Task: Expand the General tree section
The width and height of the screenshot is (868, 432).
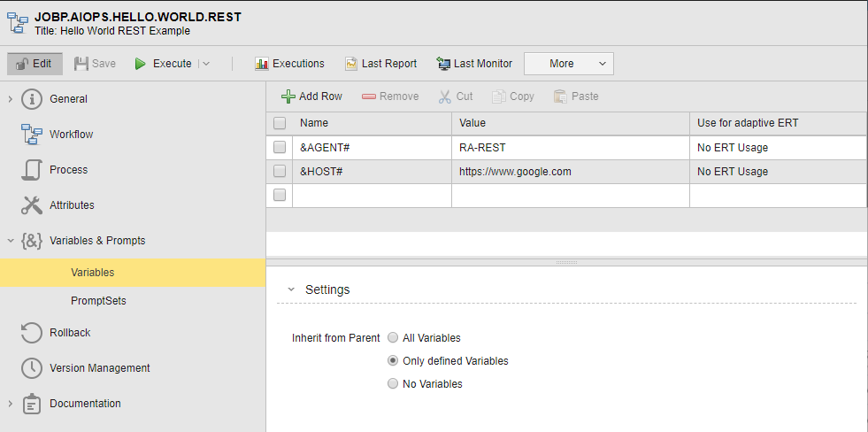Action: (x=10, y=99)
